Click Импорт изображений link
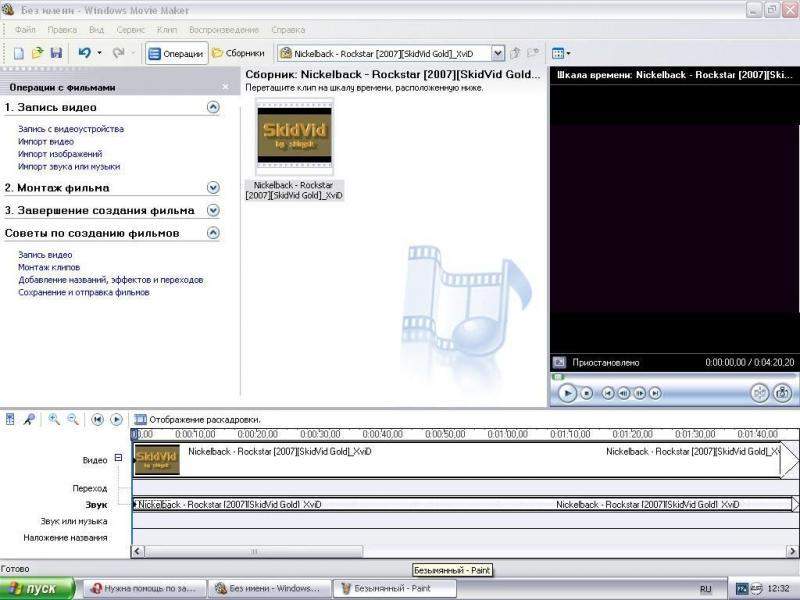Screen dimensions: 800x600 [60, 154]
